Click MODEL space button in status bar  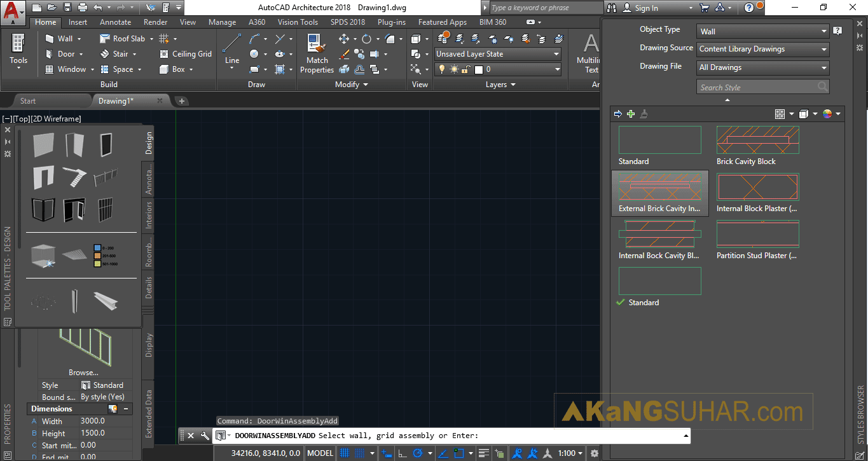point(320,453)
